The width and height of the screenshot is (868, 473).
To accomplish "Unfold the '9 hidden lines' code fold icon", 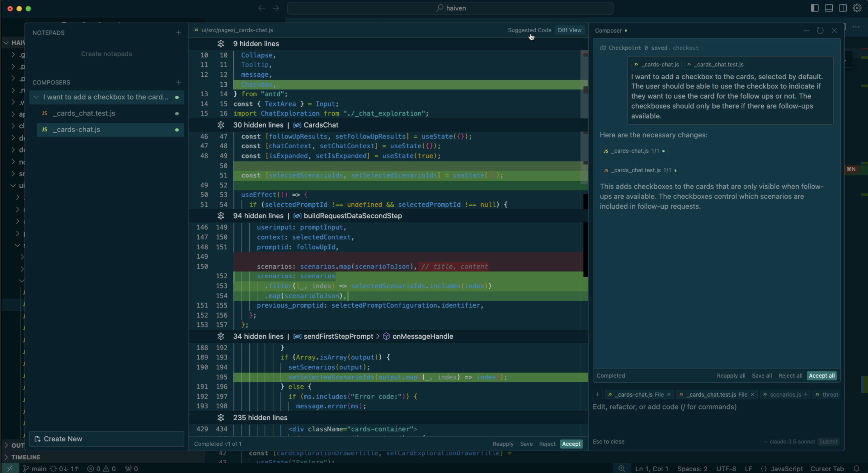I will coord(221,44).
